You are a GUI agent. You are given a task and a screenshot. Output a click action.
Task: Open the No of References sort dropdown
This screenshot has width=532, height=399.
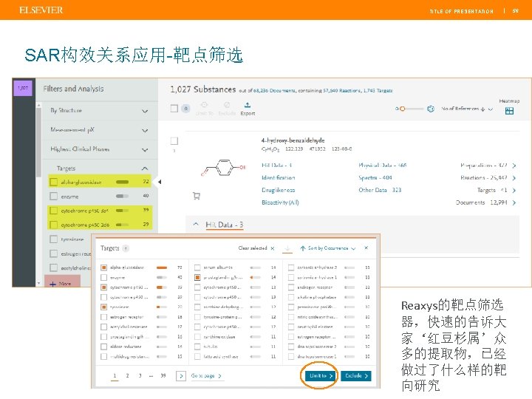point(467,109)
